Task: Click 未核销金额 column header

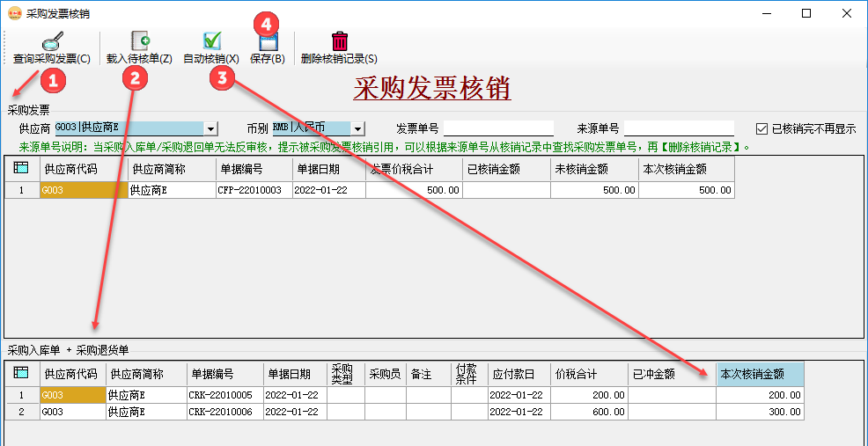Action: 594,169
